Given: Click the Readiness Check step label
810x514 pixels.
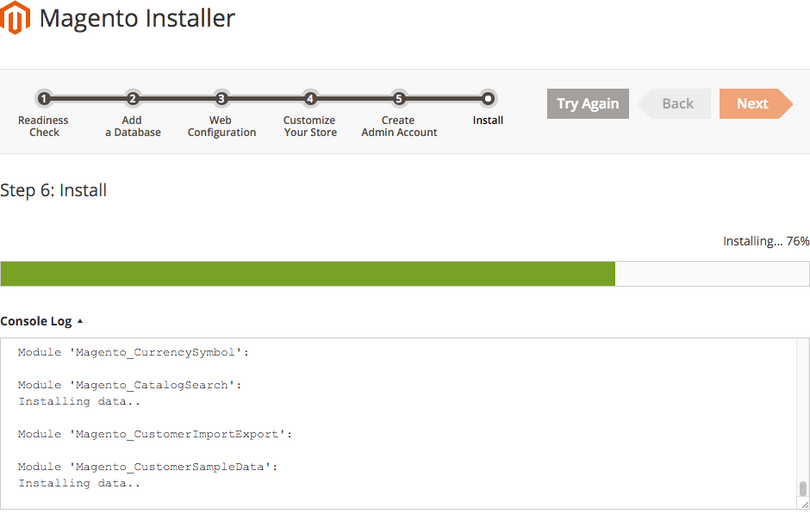Looking at the screenshot, I should tap(43, 126).
